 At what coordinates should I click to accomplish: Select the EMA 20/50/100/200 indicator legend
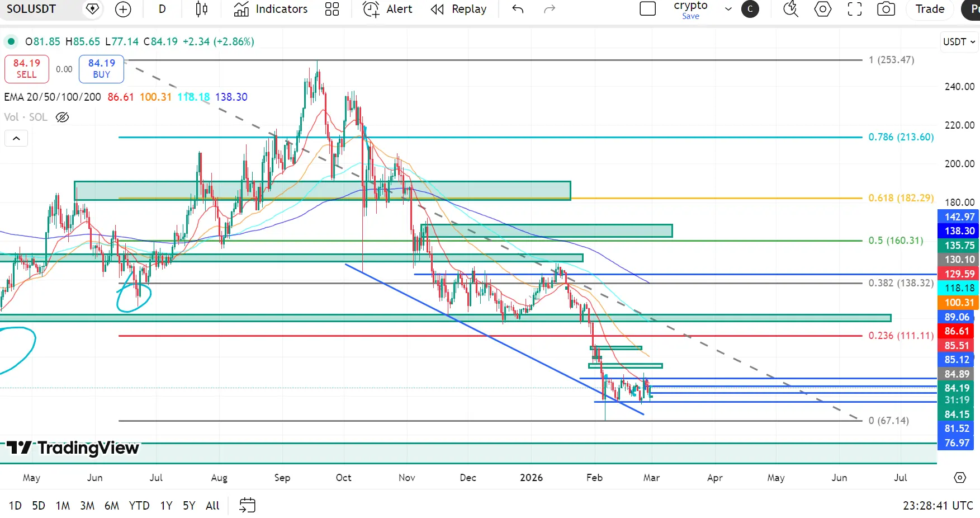pos(53,97)
